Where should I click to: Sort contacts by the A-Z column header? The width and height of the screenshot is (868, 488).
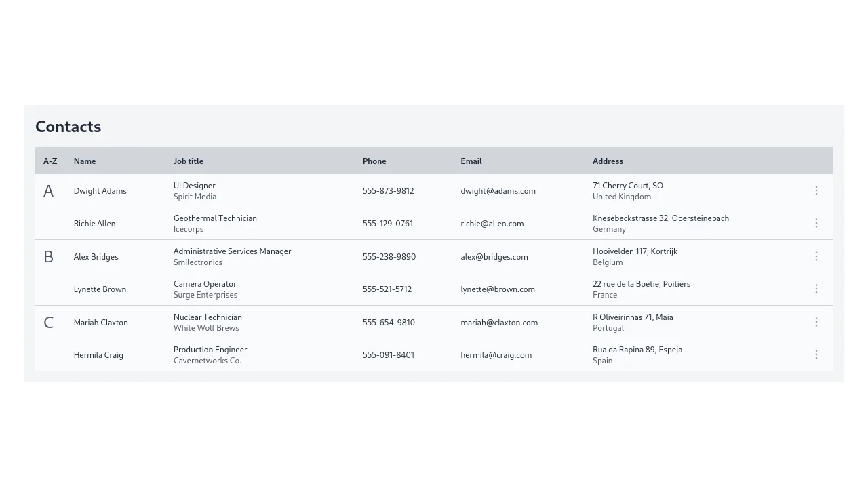[50, 161]
